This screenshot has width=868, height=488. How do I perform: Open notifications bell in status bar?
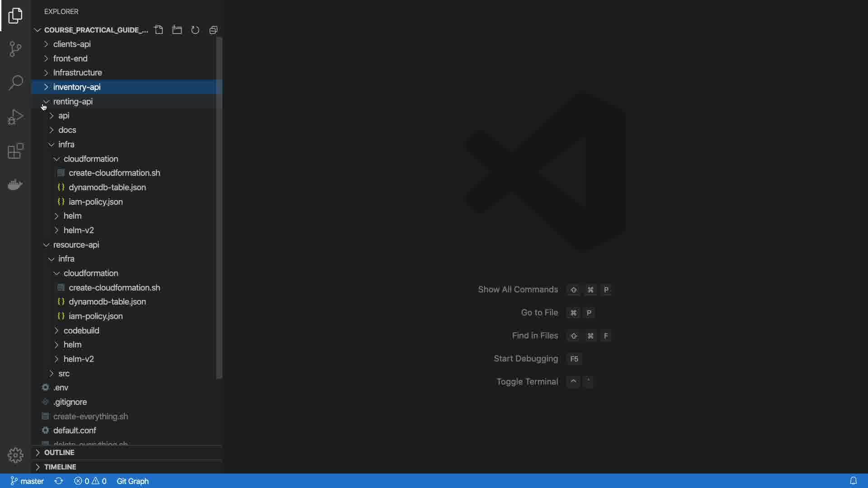click(x=853, y=481)
